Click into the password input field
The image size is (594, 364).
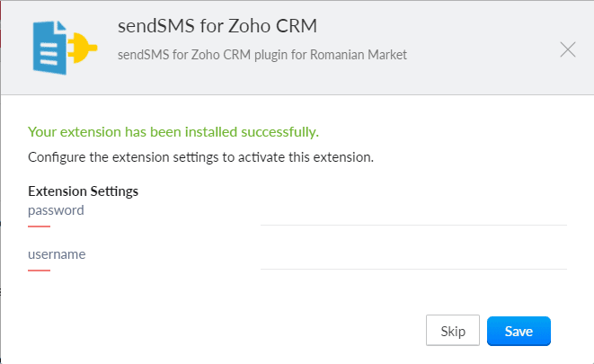point(413,215)
